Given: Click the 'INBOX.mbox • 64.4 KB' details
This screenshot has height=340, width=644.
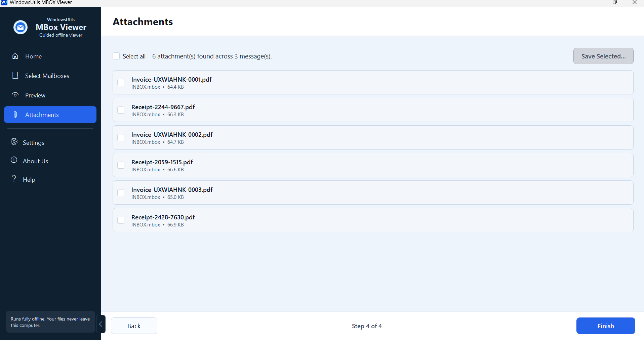Looking at the screenshot, I should 158,87.
